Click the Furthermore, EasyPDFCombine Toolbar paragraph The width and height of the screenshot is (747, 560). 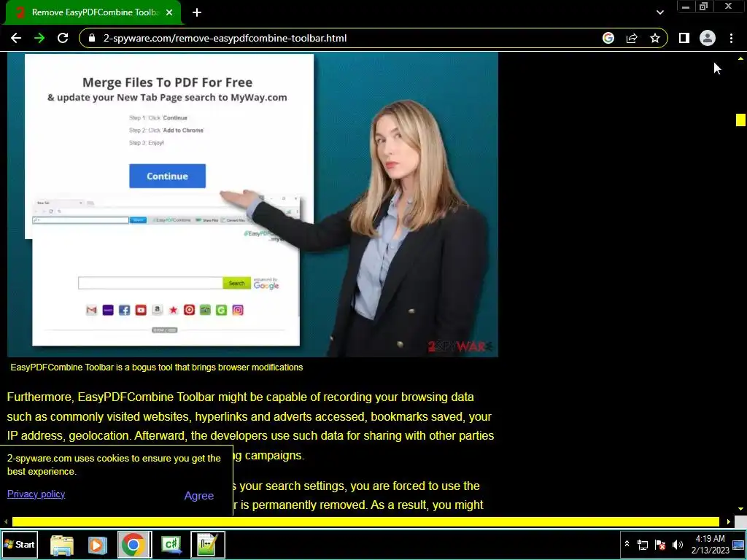pyautogui.click(x=251, y=426)
